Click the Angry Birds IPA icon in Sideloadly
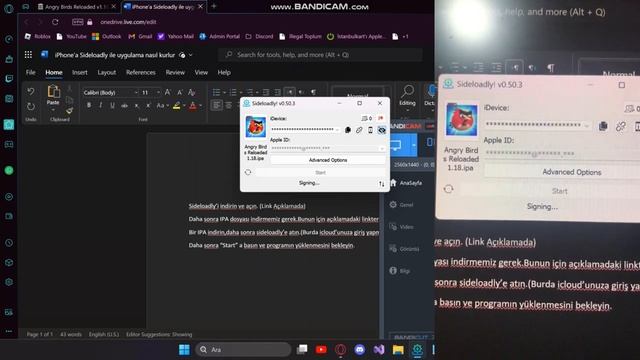Image resolution: width=640 pixels, height=360 pixels. click(256, 127)
